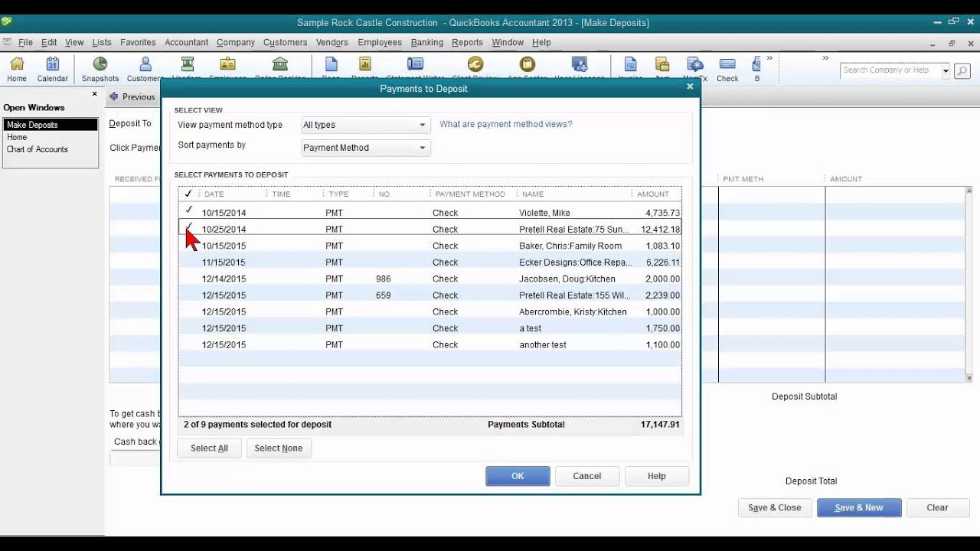
Task: Click the Previous arrow in Make Deposits
Action: coord(132,96)
